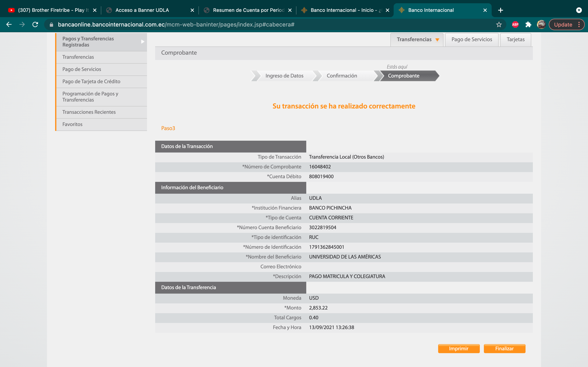Bookmark this page with star icon
Screen dimensions: 588x367
pos(499,24)
